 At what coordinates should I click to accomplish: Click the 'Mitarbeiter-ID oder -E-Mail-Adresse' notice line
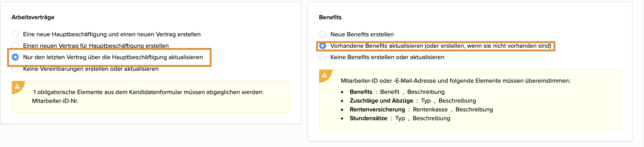pyautogui.click(x=455, y=81)
